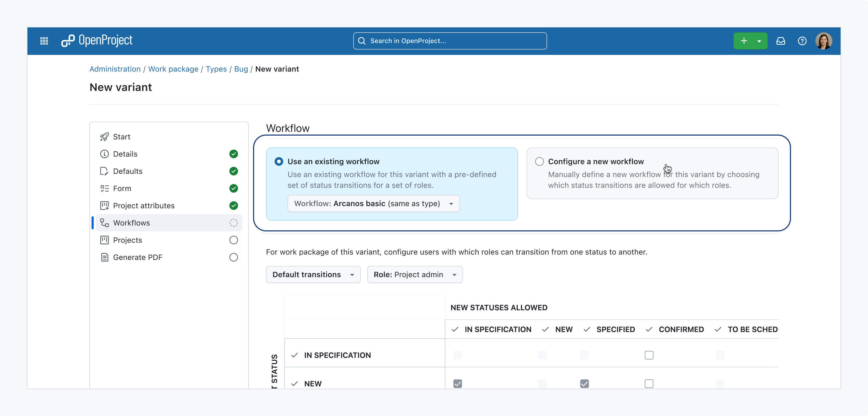Click the magnifier icon in the search bar
The image size is (868, 416).
coord(362,41)
